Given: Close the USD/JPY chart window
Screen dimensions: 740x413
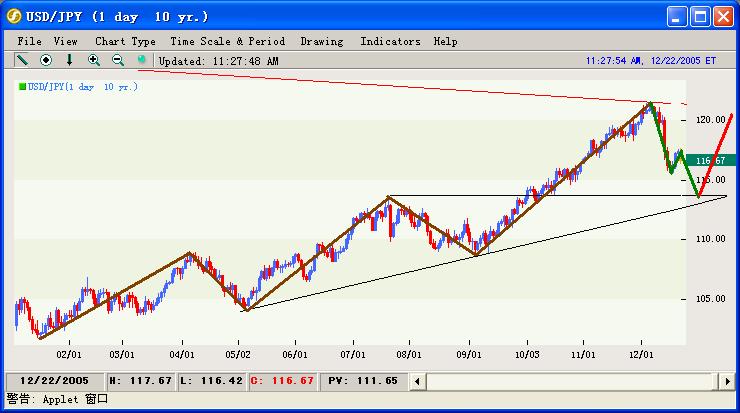Looking at the screenshot, I should [x=723, y=17].
